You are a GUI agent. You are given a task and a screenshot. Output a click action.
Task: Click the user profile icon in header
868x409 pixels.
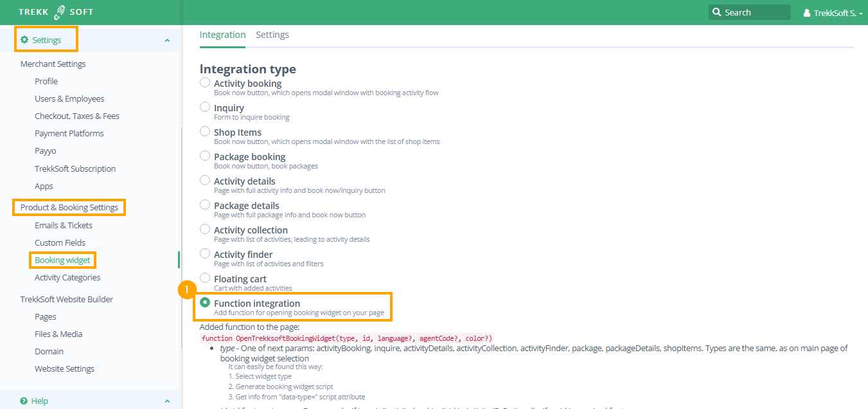point(807,13)
